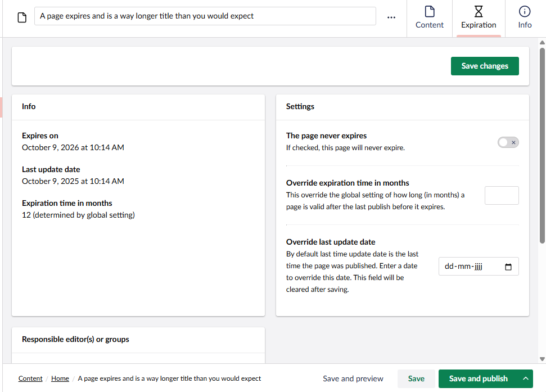Click the scrollbar up arrow
The width and height of the screenshot is (546, 392).
pyautogui.click(x=542, y=43)
